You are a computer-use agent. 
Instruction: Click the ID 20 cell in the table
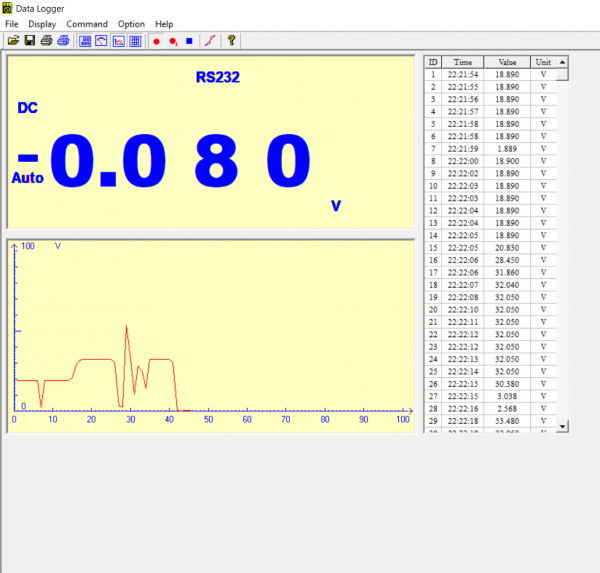tap(433, 310)
